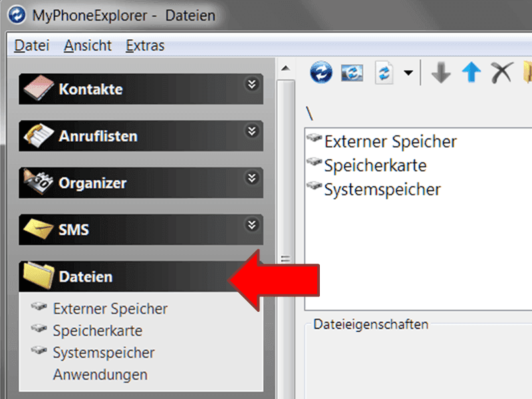
Task: Click the Dateien folder icon
Action: 39,275
